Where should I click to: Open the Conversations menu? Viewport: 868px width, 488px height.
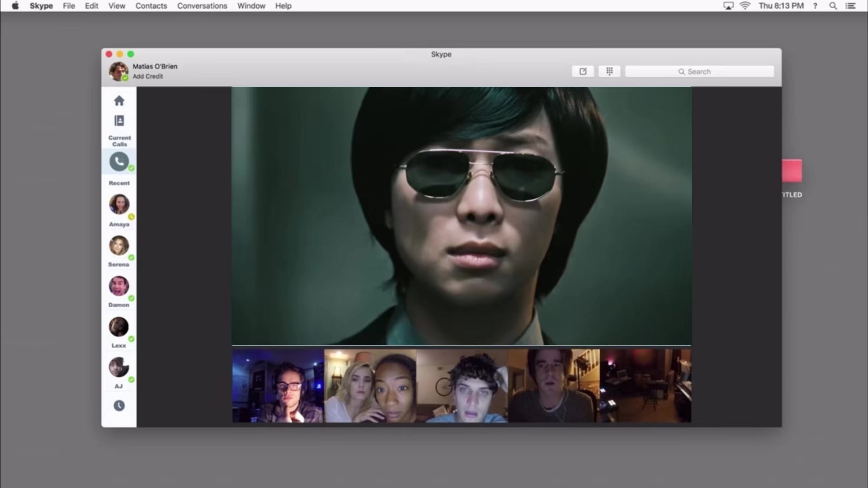(202, 6)
